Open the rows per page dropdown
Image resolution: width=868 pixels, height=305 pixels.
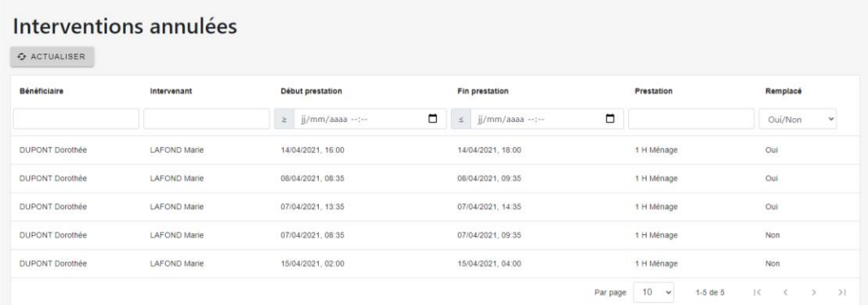[x=654, y=292]
